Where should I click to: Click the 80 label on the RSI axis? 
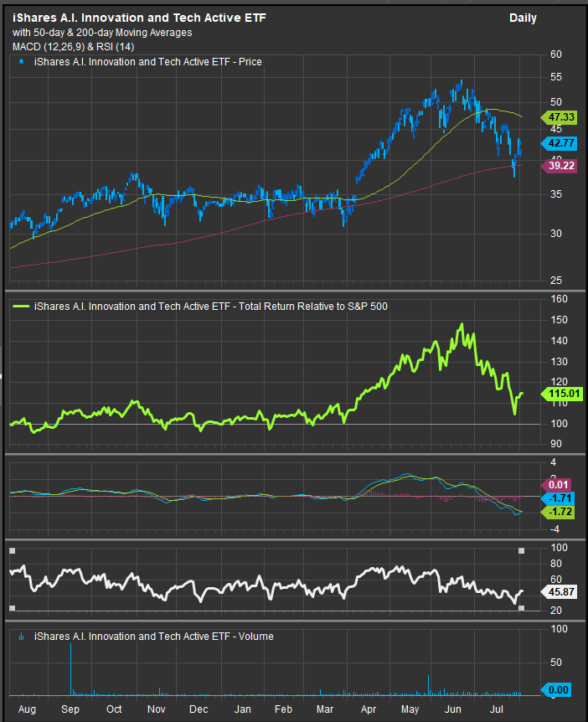[556, 564]
